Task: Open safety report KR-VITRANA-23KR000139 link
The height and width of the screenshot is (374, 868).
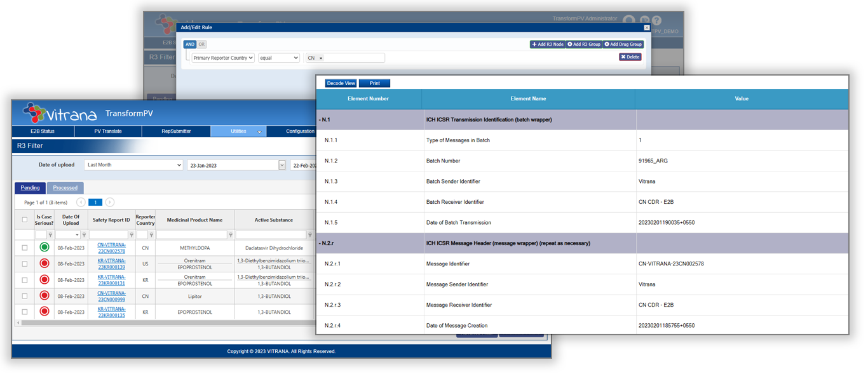Action: click(x=111, y=264)
